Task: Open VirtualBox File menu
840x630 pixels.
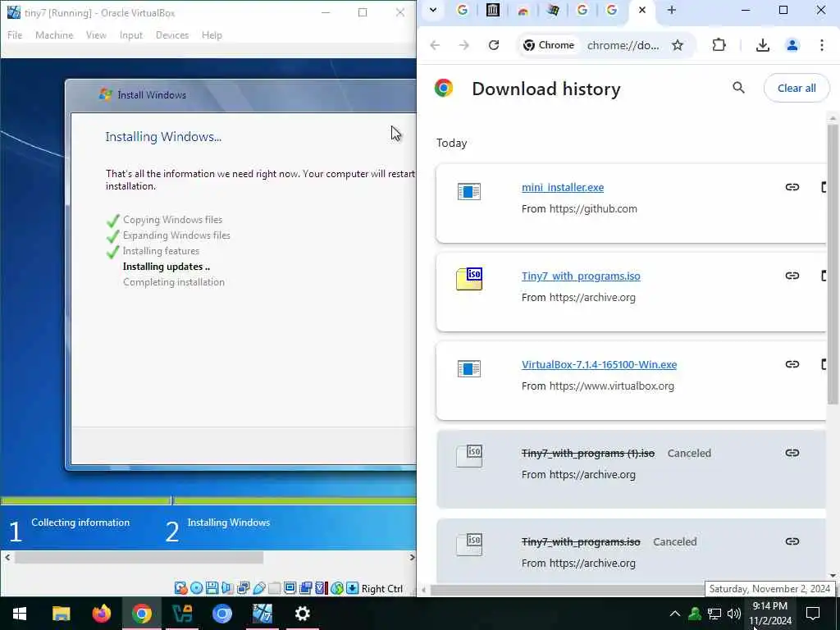Action: 15,34
